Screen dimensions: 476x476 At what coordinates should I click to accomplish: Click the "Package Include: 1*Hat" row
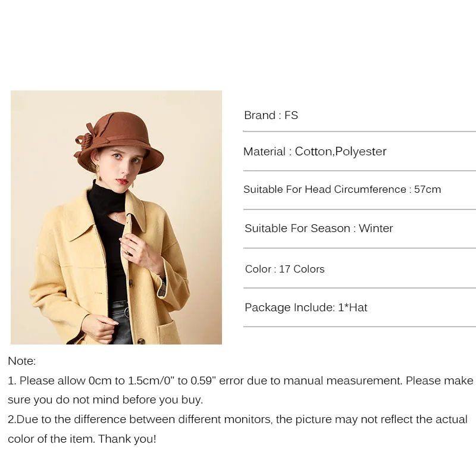[306, 308]
